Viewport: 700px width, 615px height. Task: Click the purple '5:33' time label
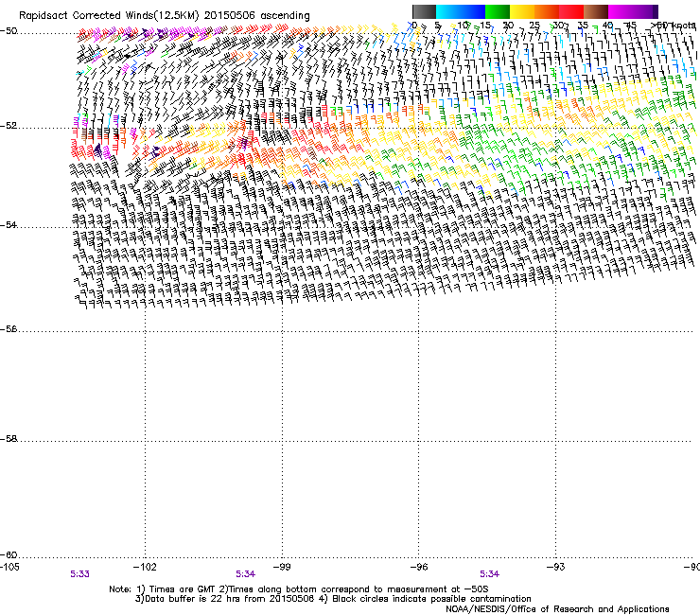tap(79, 574)
